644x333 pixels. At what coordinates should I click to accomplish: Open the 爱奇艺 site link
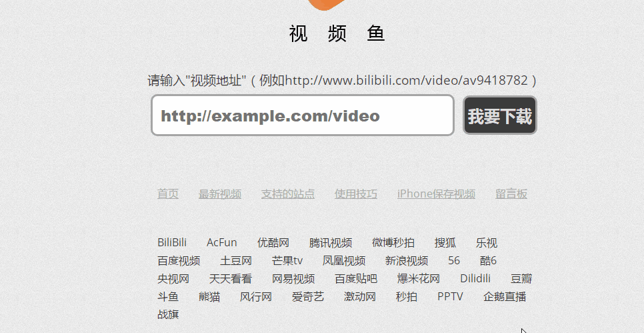[x=308, y=296]
